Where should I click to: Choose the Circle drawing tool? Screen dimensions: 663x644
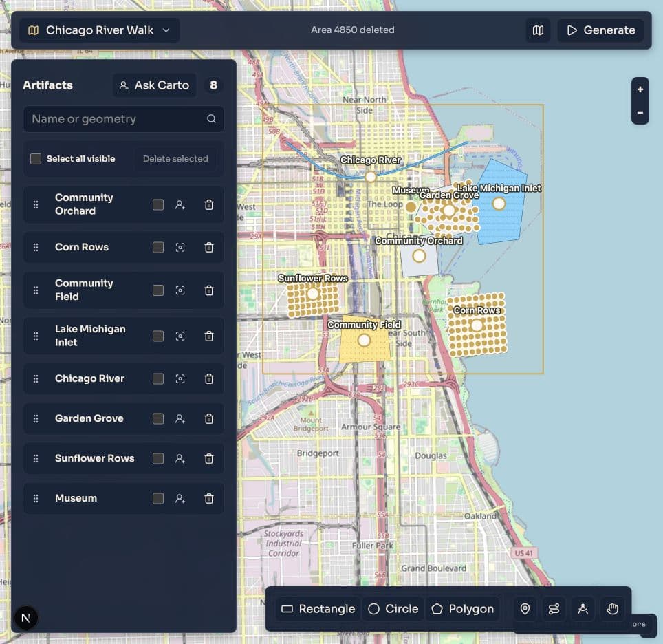pos(393,609)
